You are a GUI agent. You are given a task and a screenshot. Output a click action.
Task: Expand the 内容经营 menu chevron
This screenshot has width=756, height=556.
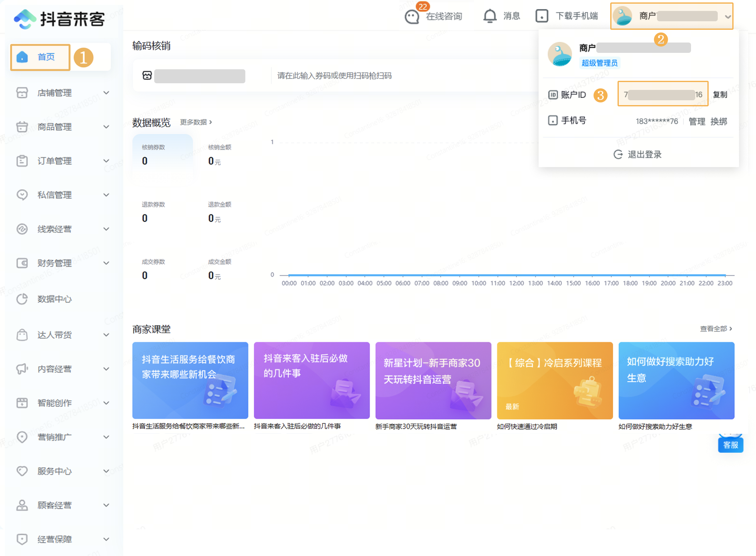coord(106,369)
